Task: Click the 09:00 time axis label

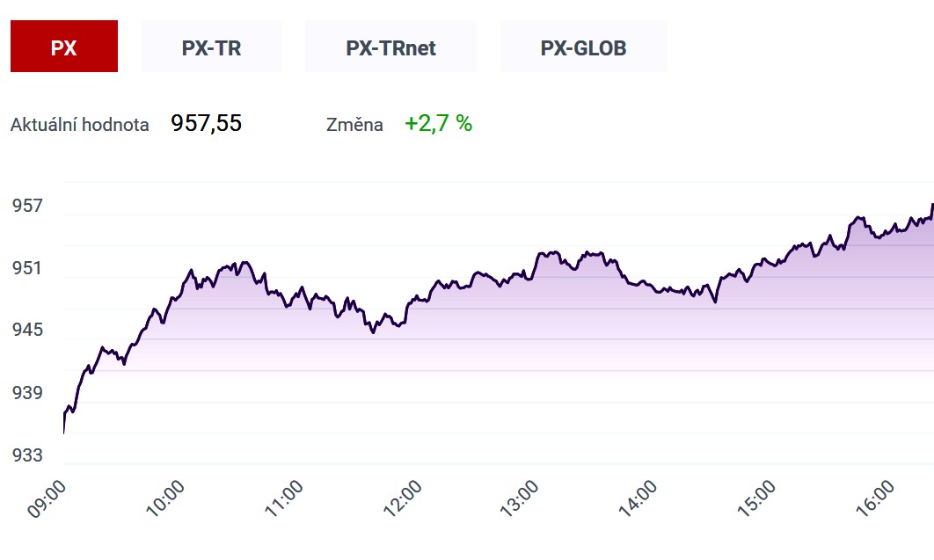Action: click(47, 498)
